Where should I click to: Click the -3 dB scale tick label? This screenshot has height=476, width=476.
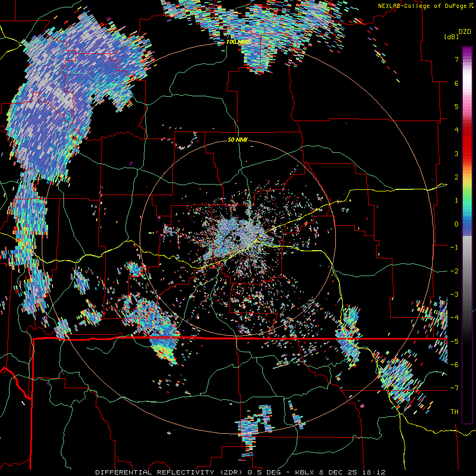454,295
